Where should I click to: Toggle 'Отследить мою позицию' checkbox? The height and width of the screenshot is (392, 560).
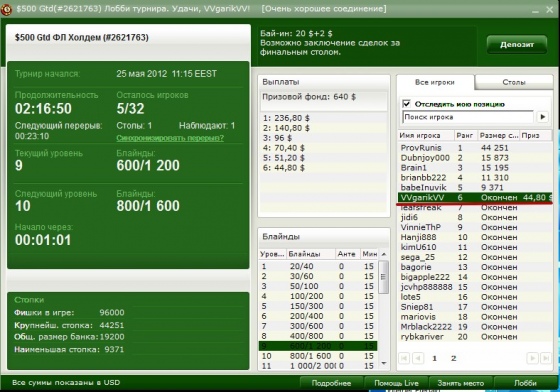click(406, 104)
